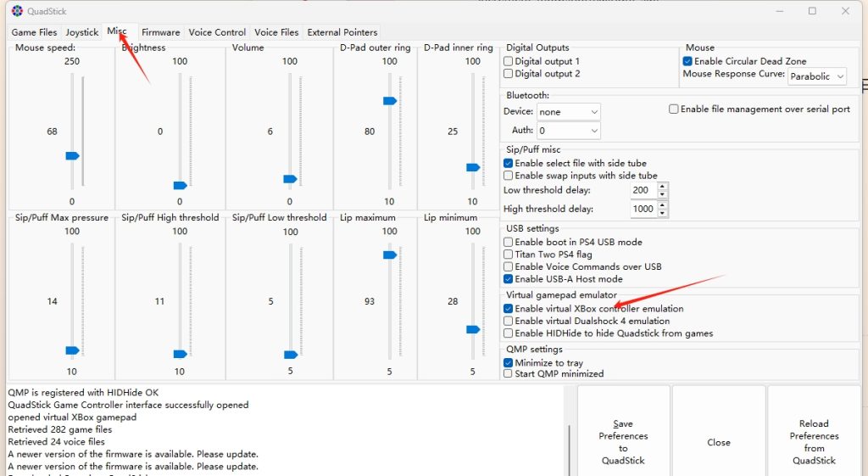Increase the Low threshold delay stepper

[x=662, y=187]
